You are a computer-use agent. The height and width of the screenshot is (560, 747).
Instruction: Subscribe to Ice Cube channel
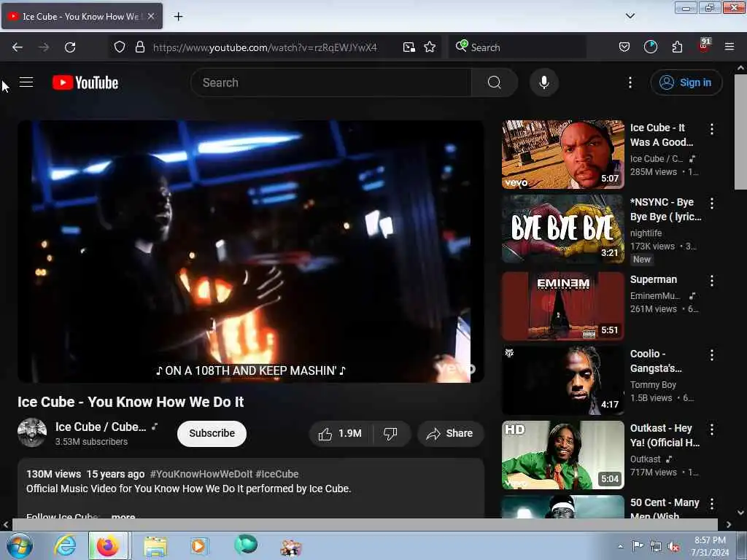coord(212,433)
